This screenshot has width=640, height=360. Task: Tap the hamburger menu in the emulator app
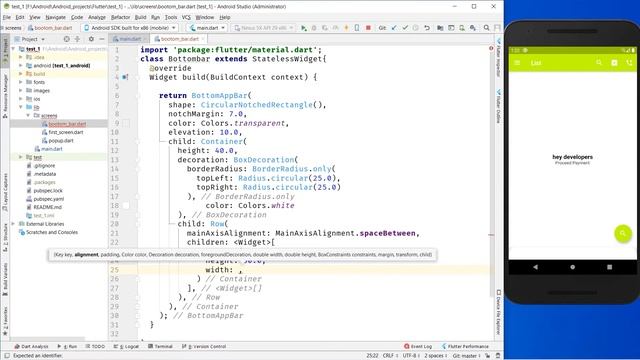pyautogui.click(x=518, y=63)
